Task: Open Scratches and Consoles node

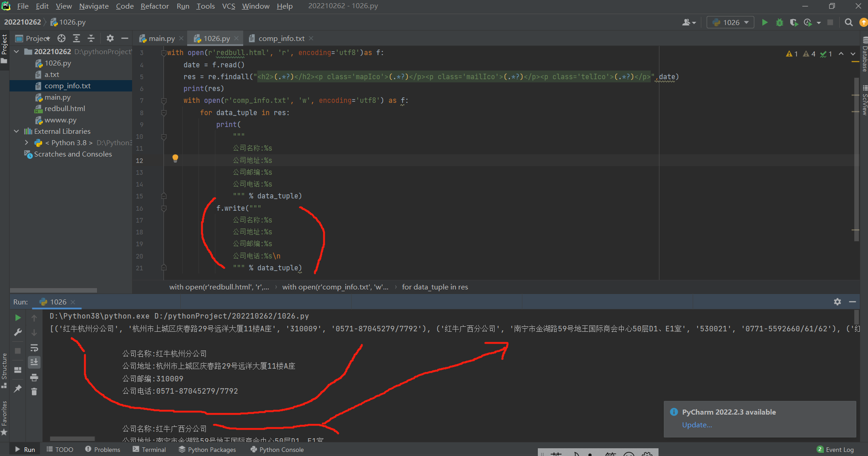Action: [73, 154]
